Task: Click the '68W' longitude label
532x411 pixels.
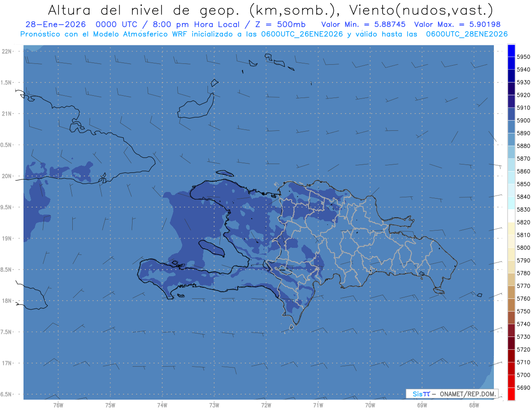Action: [x=474, y=405]
